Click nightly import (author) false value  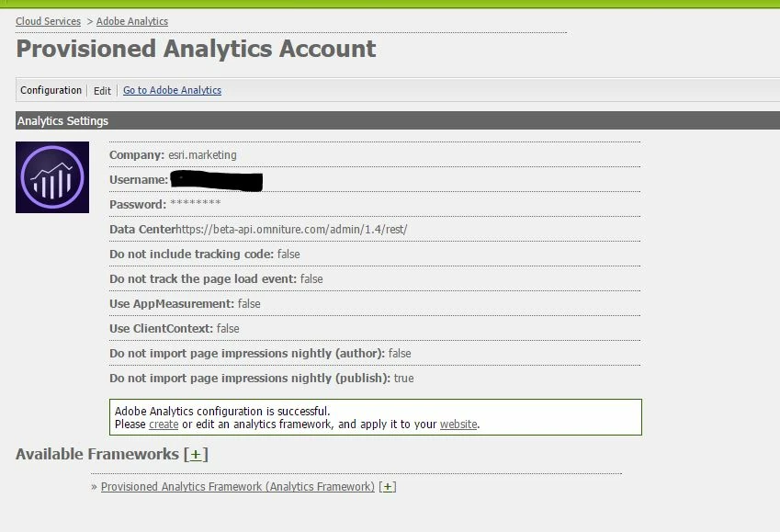[400, 354]
